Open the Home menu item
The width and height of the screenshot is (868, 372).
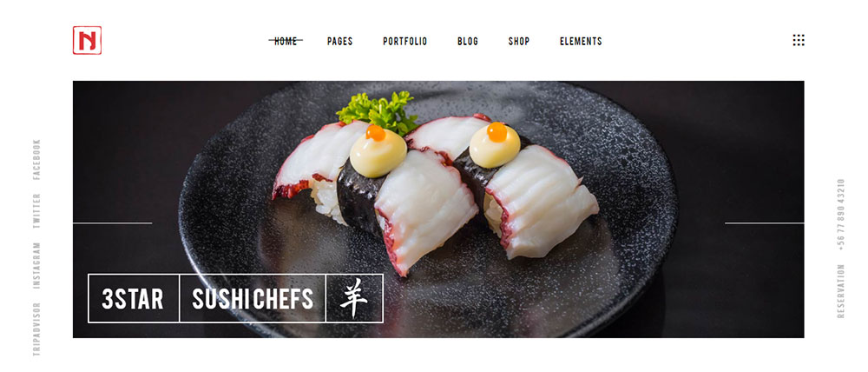286,41
